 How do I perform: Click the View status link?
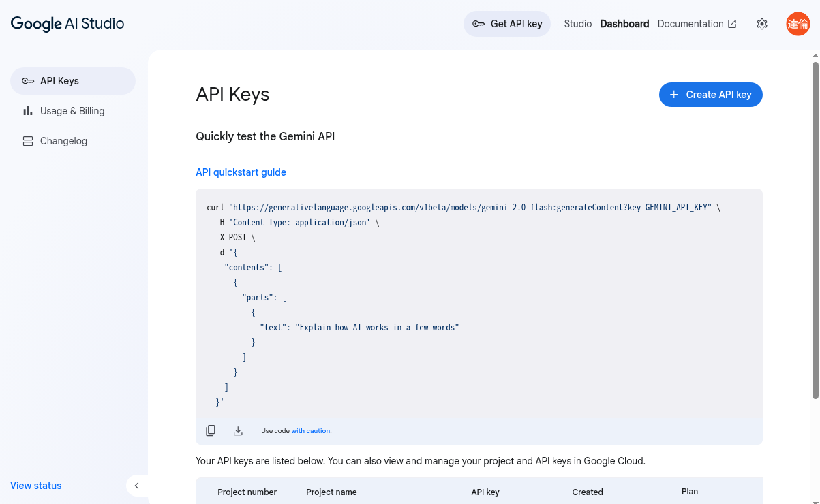tap(36, 486)
